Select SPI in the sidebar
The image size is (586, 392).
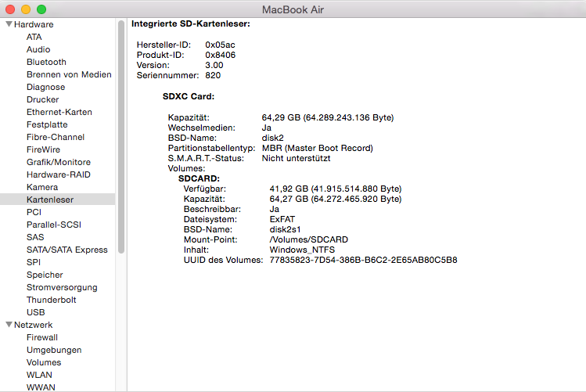pos(34,262)
